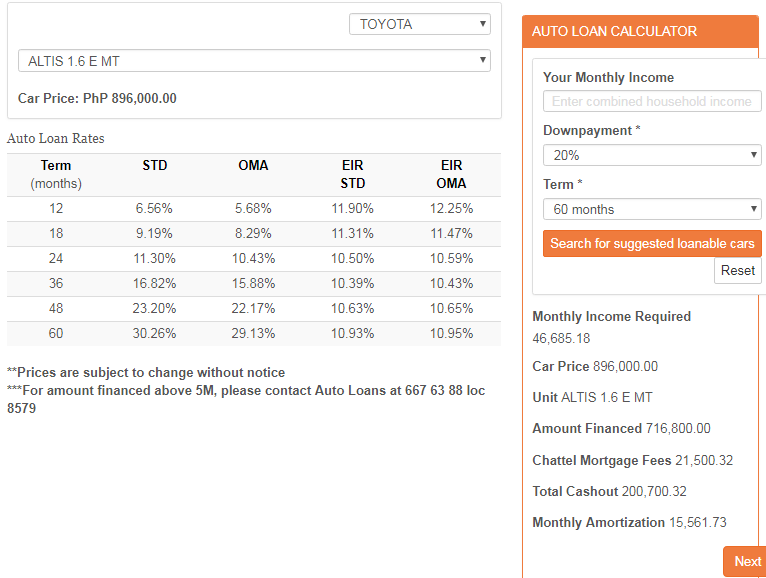Open the Downpayment 20% dropdown
The image size is (766, 578).
pyautogui.click(x=652, y=155)
